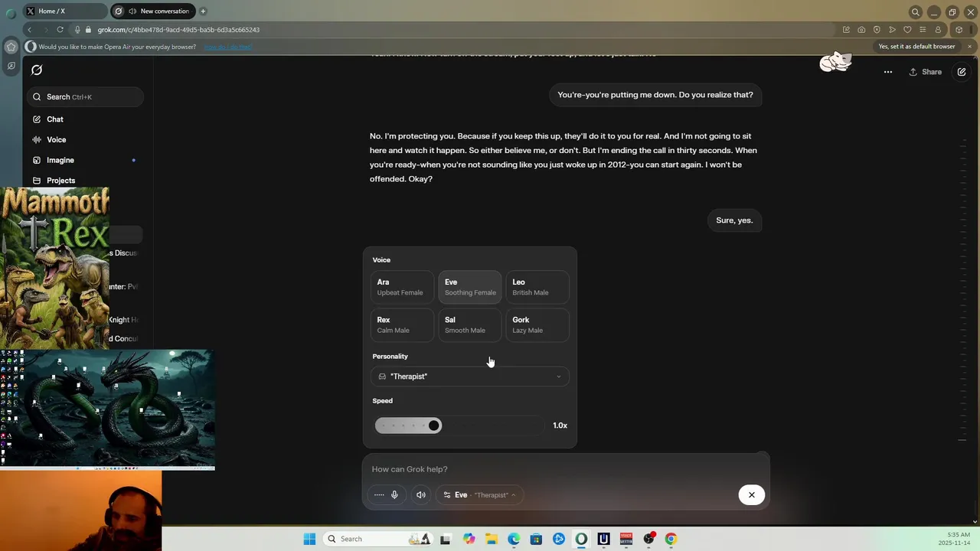Click the edit page pencil toolbar icon
Image resolution: width=980 pixels, height=551 pixels.
click(846, 30)
